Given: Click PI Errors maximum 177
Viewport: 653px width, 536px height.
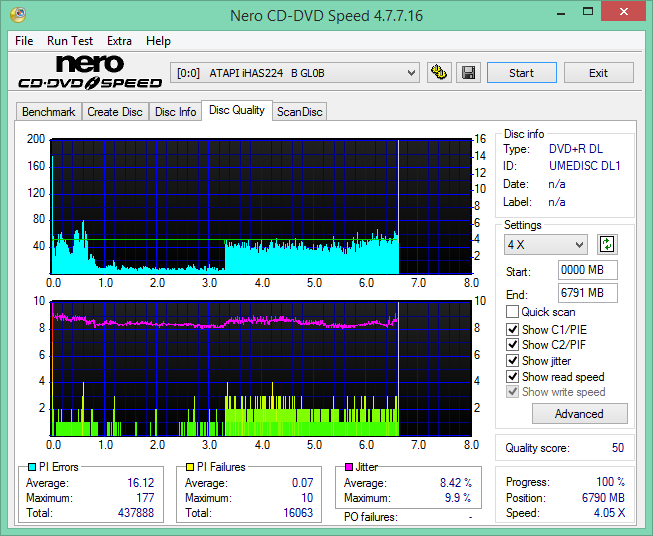Looking at the screenshot, I should (x=145, y=498).
